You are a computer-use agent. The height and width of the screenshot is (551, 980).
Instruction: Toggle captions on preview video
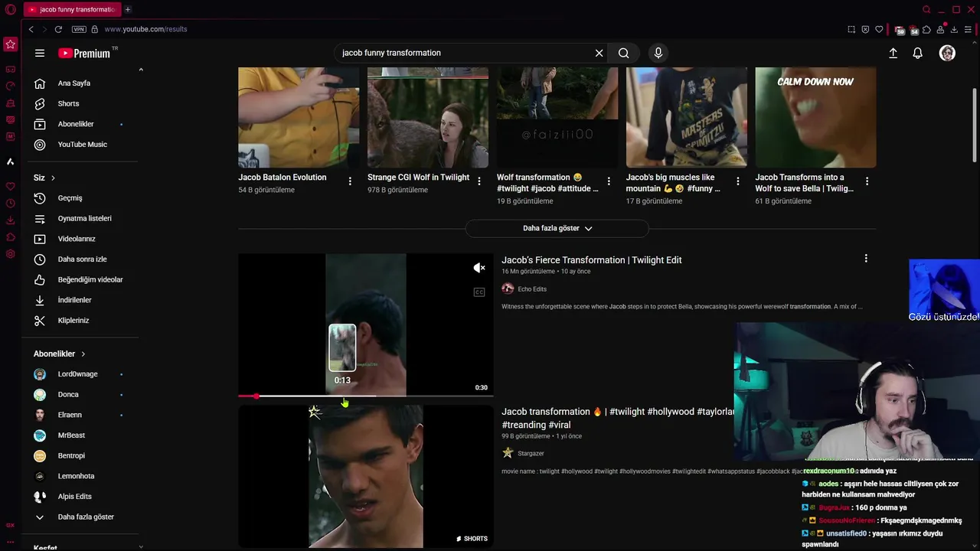(x=479, y=292)
